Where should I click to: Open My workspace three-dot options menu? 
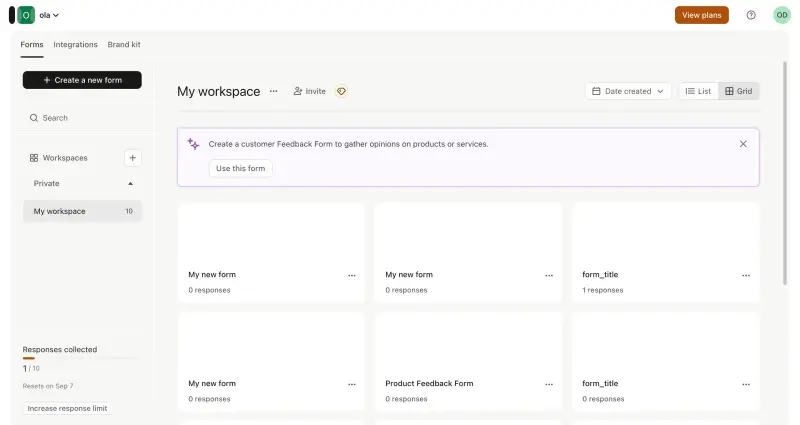[x=273, y=91]
